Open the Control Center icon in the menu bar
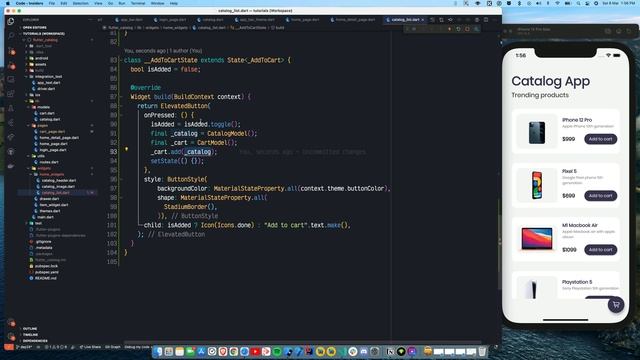The width and height of the screenshot is (640, 360). click(x=587, y=3)
